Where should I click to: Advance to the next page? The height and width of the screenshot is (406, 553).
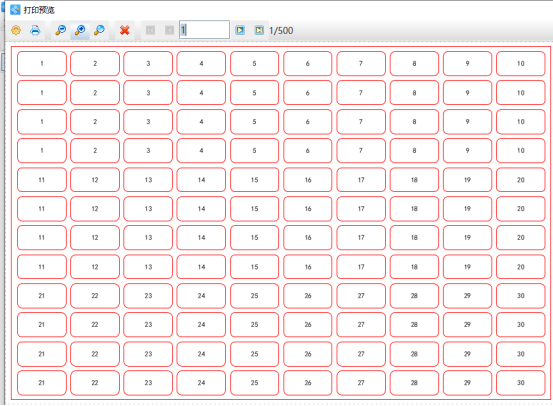240,30
